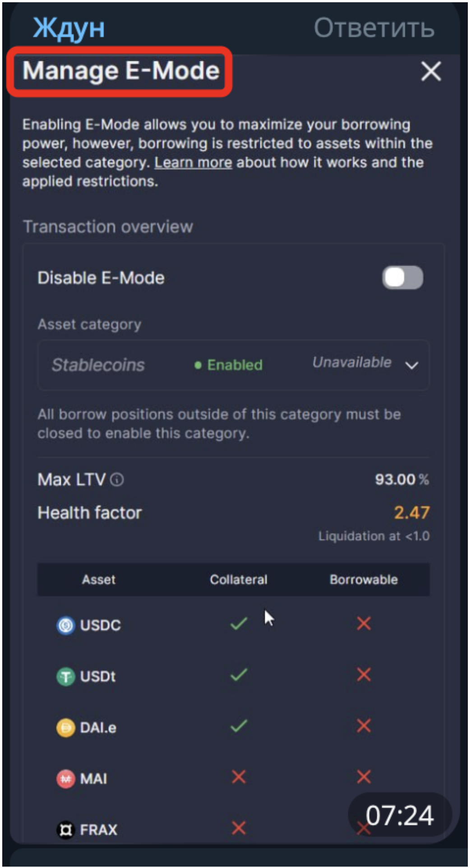The image size is (471, 868).
Task: Click the Asset column header
Action: 99,580
